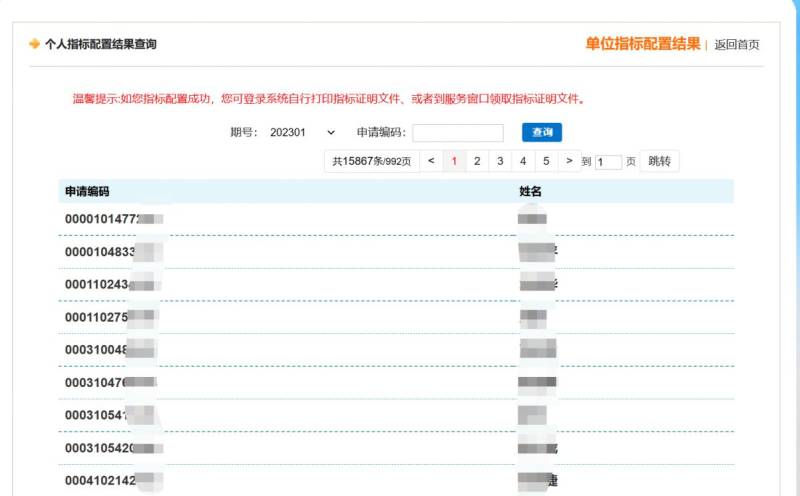
Task: Expand the 期号 202301 dropdown
Action: coord(302,133)
